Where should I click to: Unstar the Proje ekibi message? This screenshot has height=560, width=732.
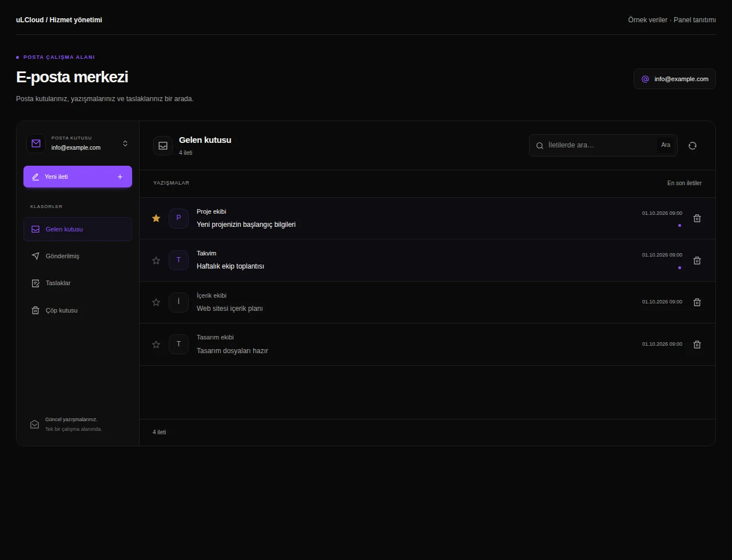pos(156,218)
